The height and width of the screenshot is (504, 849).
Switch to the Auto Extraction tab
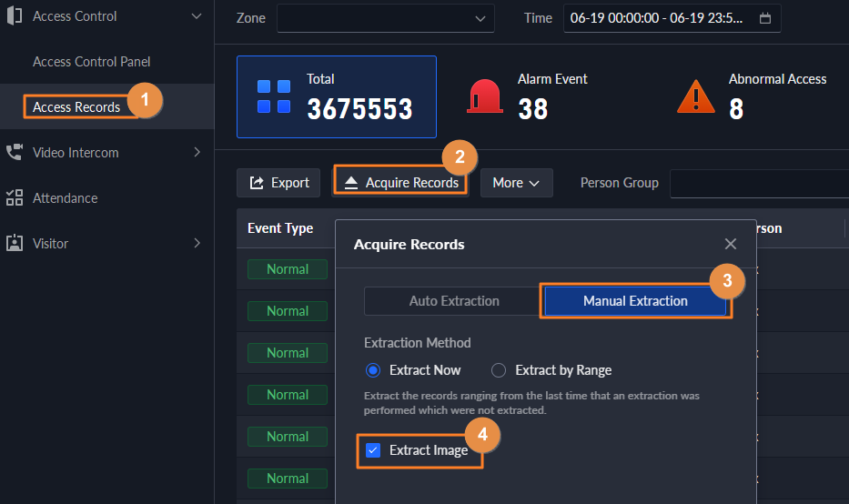453,301
